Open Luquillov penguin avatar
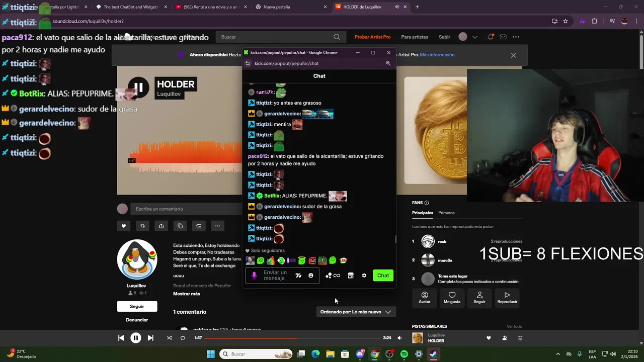This screenshot has height=362, width=644. point(137,259)
